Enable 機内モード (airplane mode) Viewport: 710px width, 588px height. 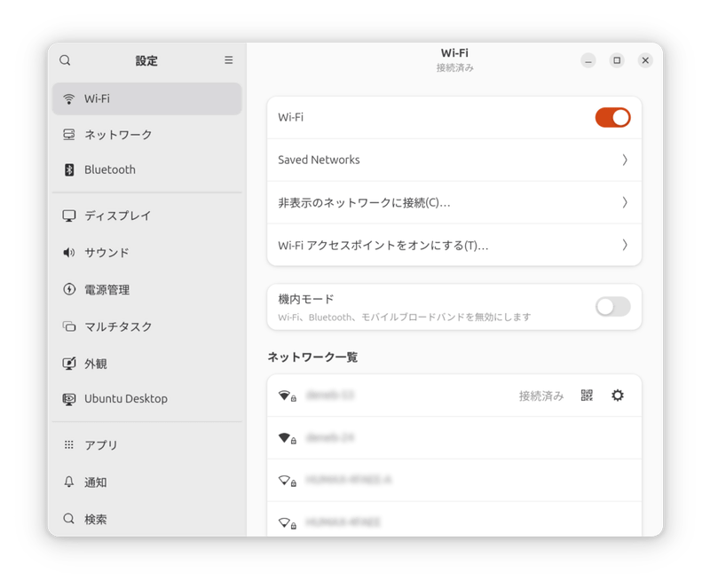click(x=612, y=306)
